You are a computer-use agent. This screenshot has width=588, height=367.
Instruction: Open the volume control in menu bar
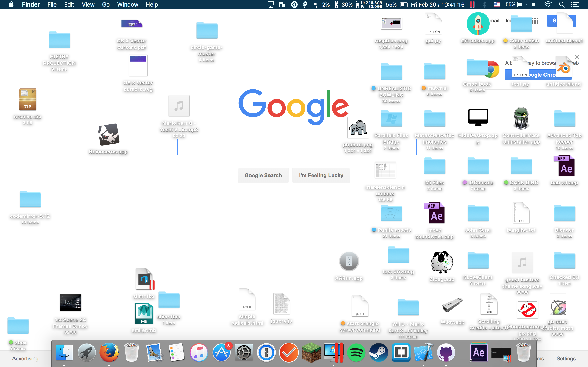click(x=534, y=5)
